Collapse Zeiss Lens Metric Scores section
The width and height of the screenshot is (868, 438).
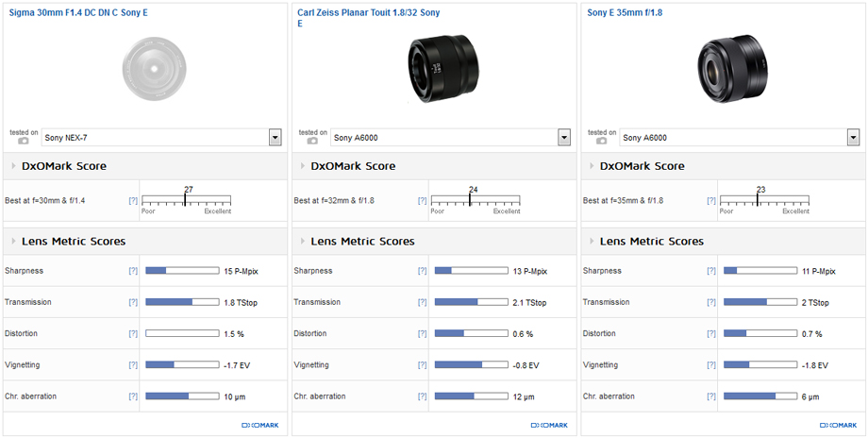click(302, 242)
